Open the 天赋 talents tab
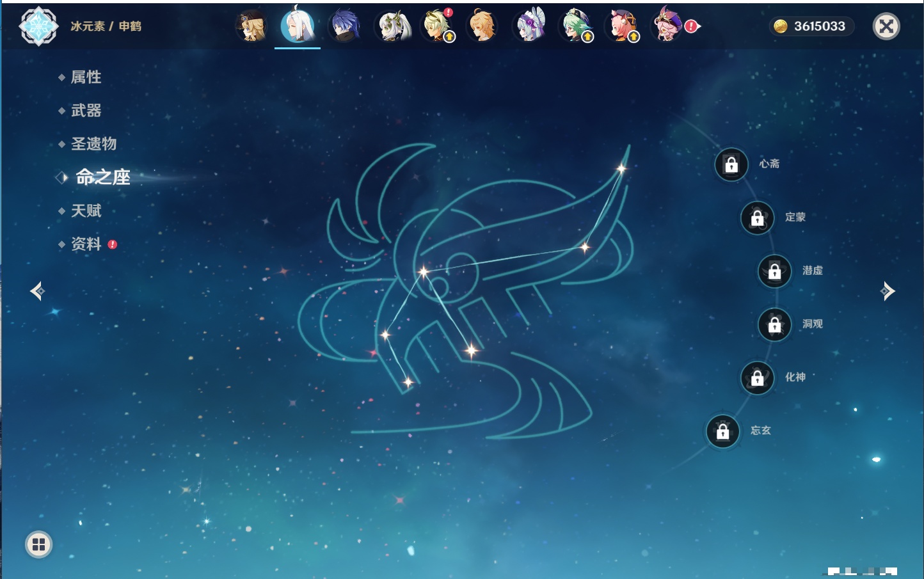 tap(86, 210)
